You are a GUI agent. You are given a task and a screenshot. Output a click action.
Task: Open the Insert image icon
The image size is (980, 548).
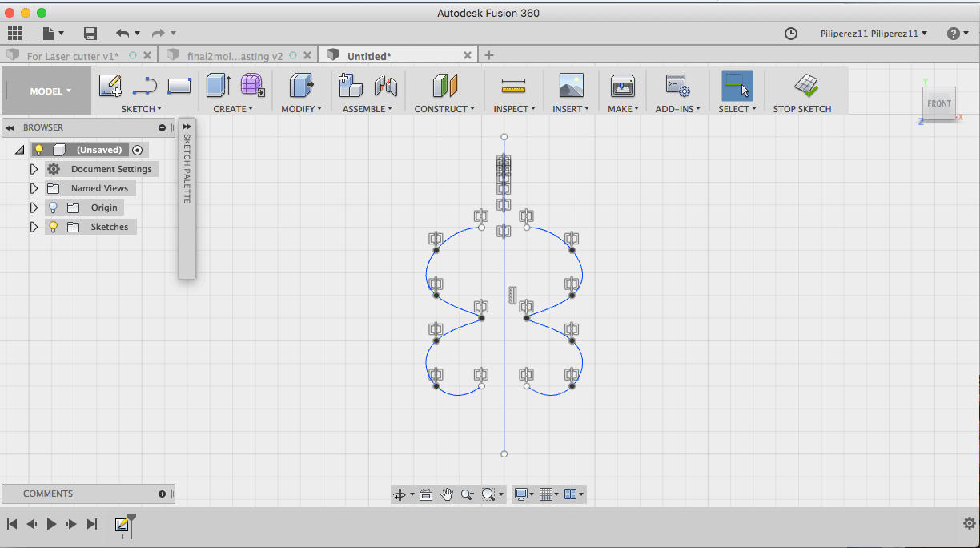click(571, 86)
